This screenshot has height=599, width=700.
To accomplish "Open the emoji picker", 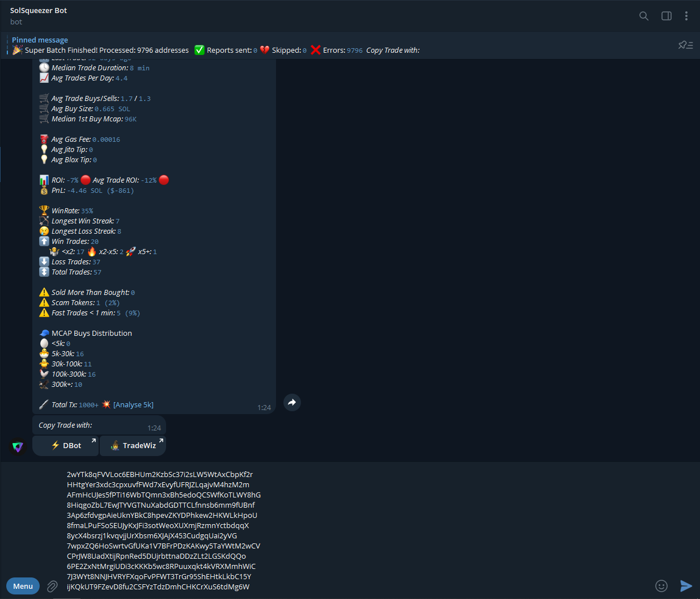I will (x=661, y=586).
